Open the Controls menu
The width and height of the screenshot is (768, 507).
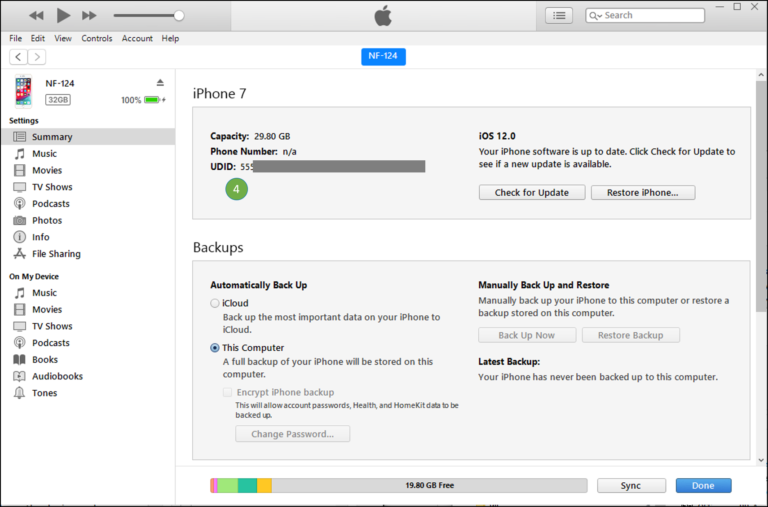(x=97, y=38)
